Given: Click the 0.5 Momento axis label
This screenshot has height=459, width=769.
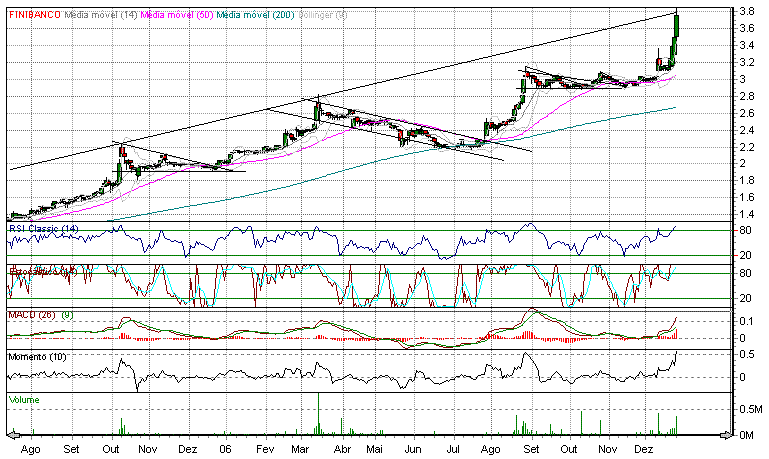Looking at the screenshot, I should [746, 354].
